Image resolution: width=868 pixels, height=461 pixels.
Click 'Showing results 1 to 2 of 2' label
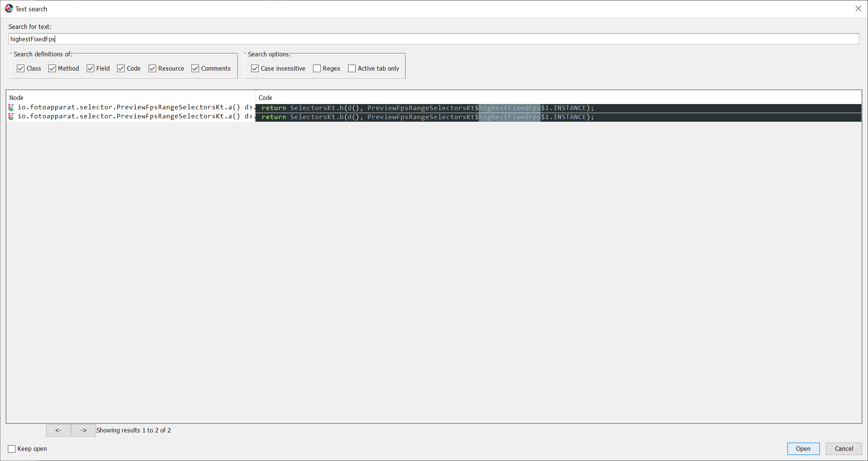pyautogui.click(x=134, y=430)
